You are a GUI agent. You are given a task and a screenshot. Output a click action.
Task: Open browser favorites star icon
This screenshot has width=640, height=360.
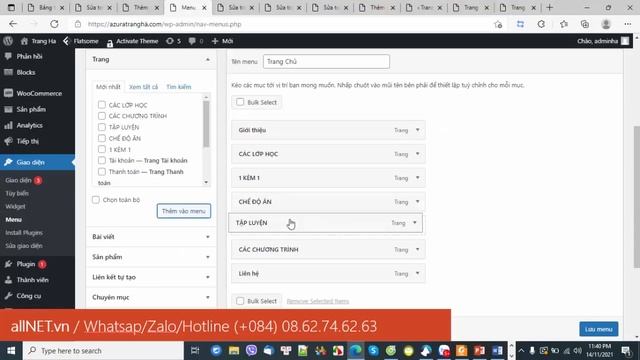564,24
